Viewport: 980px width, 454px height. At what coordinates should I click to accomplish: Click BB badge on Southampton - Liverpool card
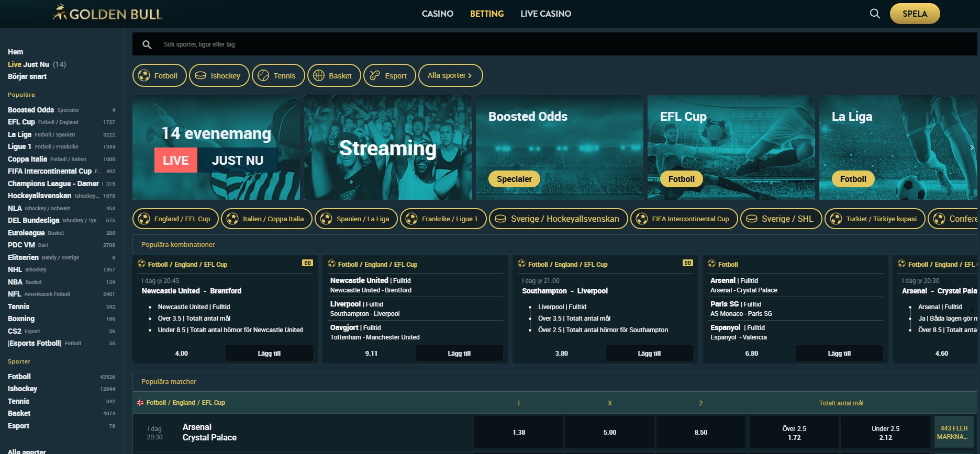click(x=687, y=263)
